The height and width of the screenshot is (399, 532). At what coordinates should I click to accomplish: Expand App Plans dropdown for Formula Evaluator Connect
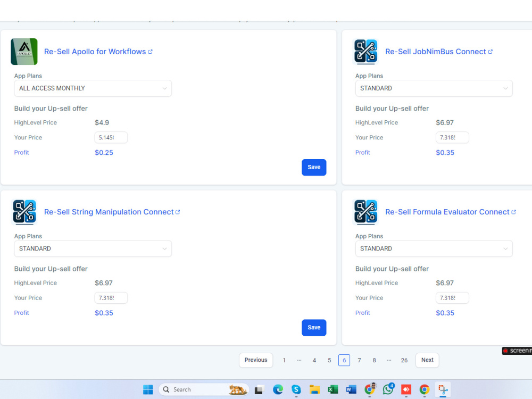point(434,248)
